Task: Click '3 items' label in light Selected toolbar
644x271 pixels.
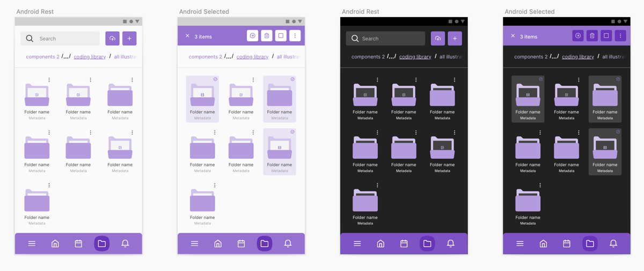Action: 203,36
